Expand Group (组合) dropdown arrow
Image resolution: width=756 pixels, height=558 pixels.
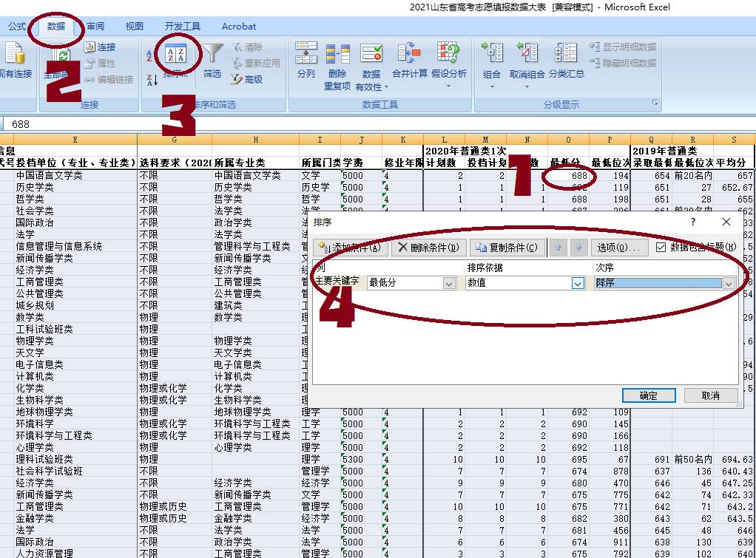click(492, 86)
